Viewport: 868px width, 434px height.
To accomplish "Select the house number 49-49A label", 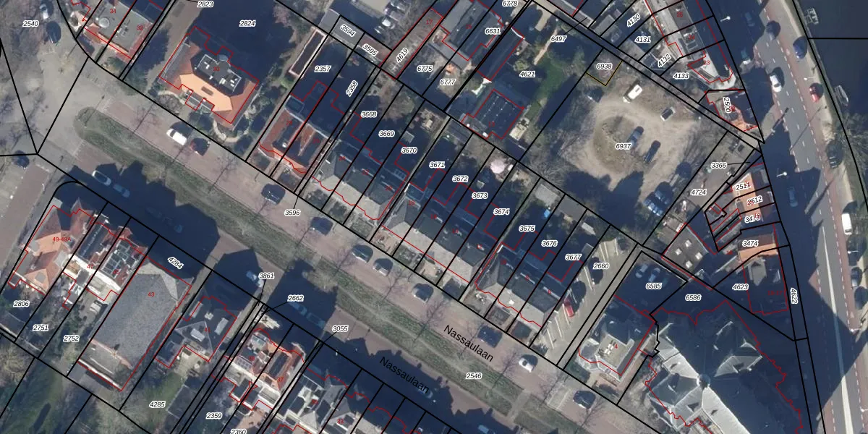I will [62, 239].
